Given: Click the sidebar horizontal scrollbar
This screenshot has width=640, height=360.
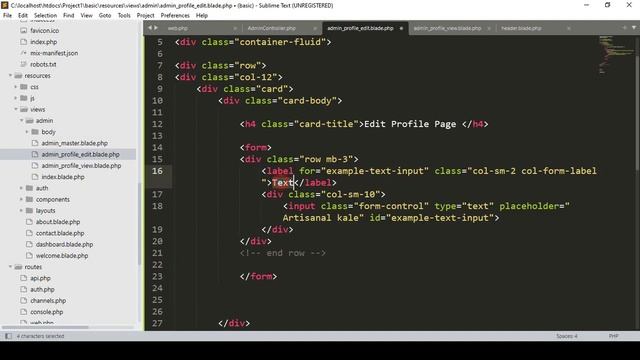Looking at the screenshot, I should point(45,327).
